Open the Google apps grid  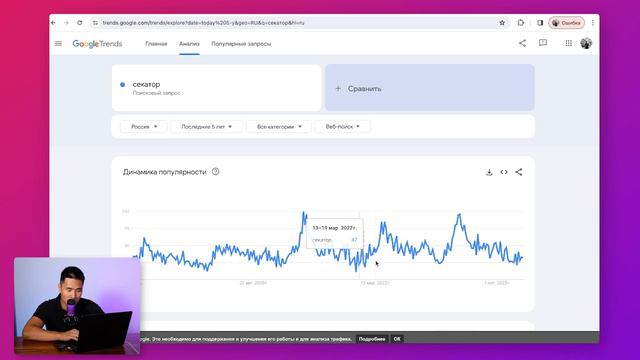[x=569, y=43]
